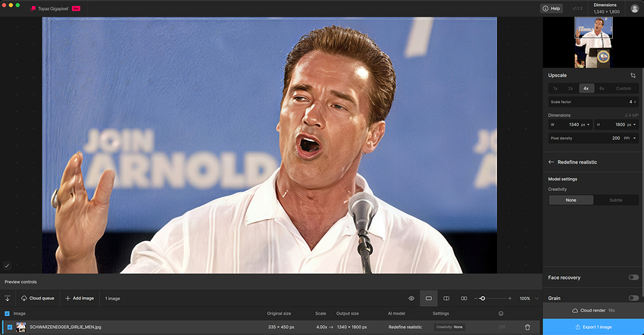Click Add image button
This screenshot has height=335, width=644.
tap(80, 299)
